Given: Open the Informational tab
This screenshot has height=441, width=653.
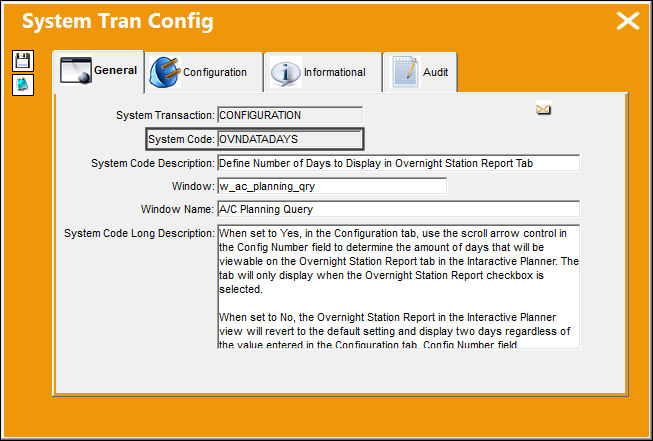Looking at the screenshot, I should (323, 72).
